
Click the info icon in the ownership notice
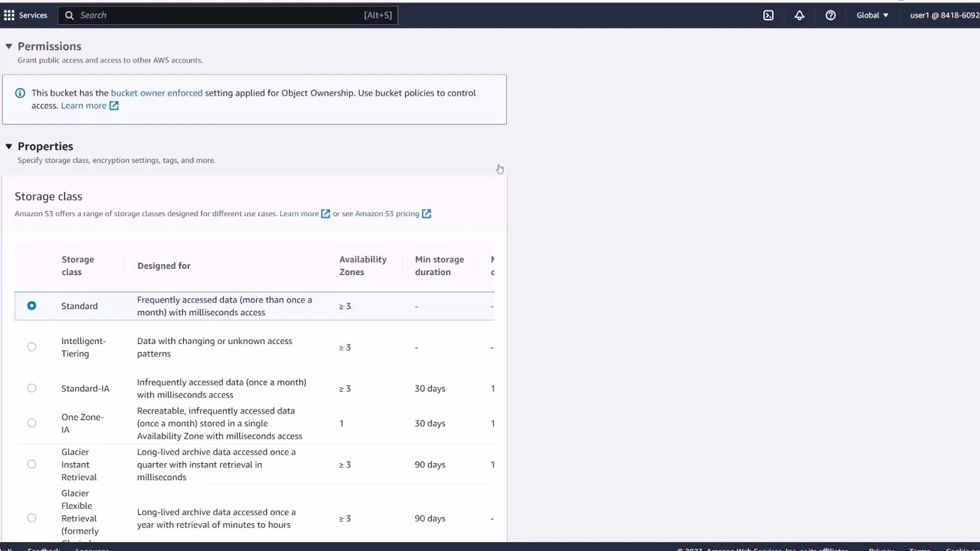click(20, 93)
